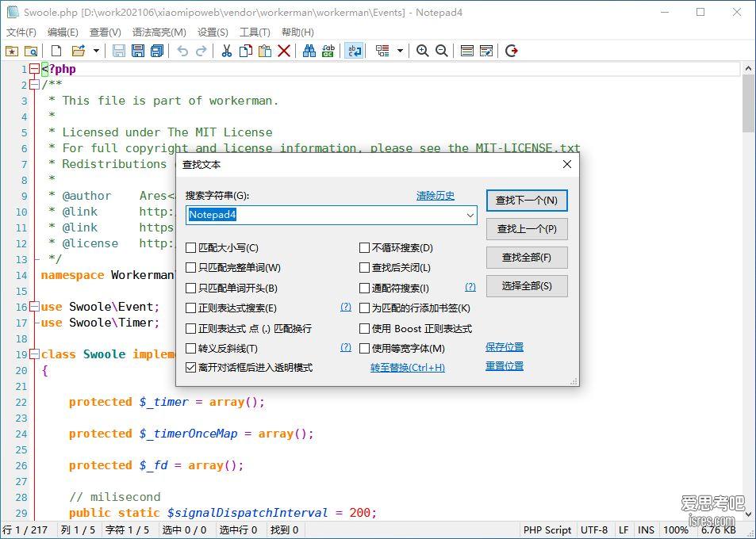
Task: Open Replace toolbar icon
Action: [x=328, y=51]
